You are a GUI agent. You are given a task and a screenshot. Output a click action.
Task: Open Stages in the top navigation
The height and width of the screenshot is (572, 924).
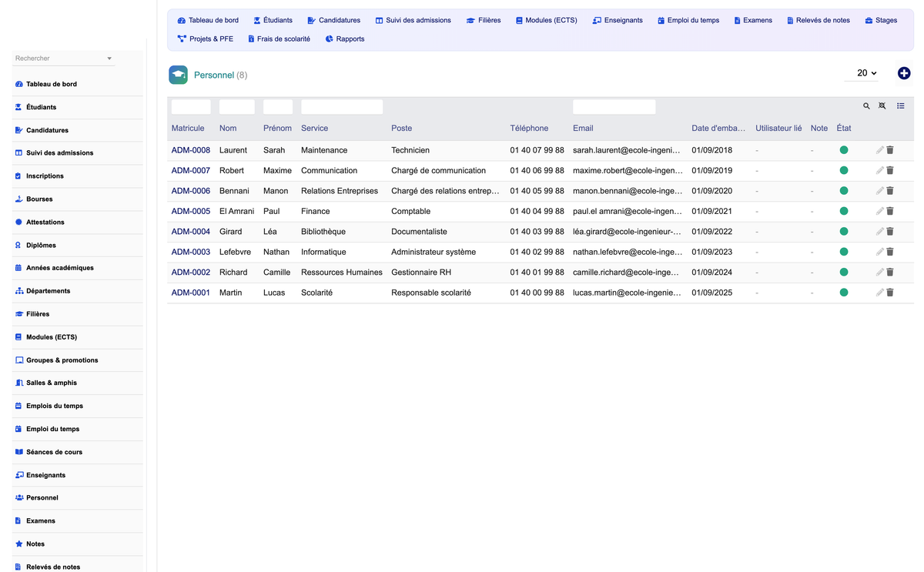coord(881,20)
